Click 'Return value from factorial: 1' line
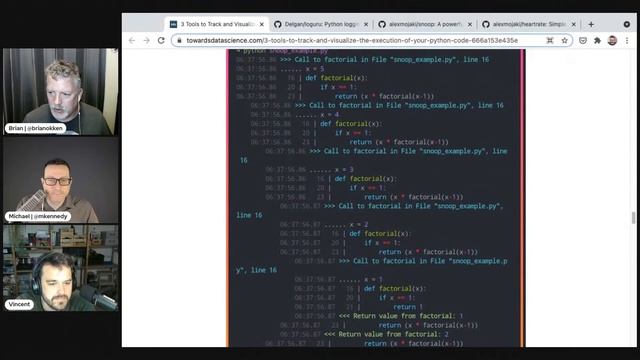The image size is (640, 360). tap(401, 316)
